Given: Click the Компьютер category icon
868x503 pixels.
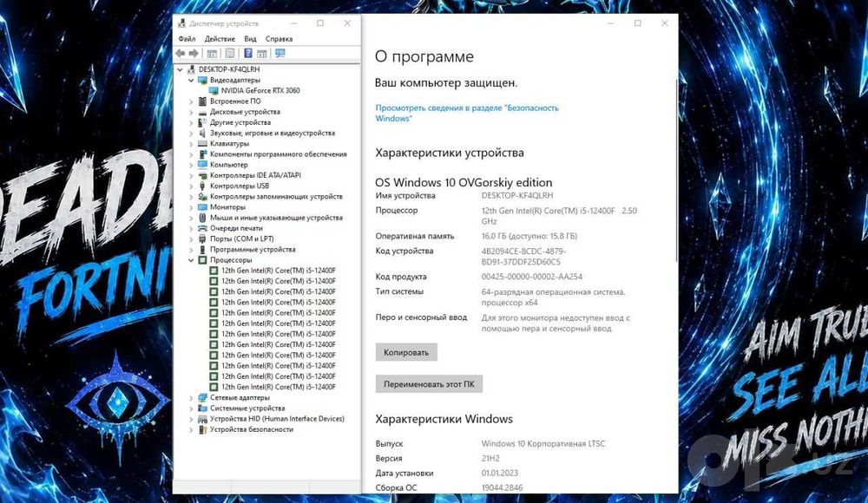Looking at the screenshot, I should pos(202,165).
